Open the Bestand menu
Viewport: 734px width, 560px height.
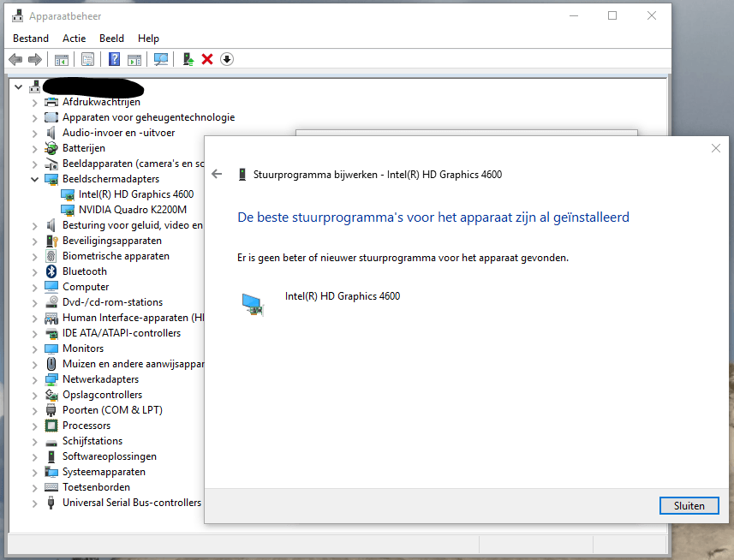[x=31, y=39]
